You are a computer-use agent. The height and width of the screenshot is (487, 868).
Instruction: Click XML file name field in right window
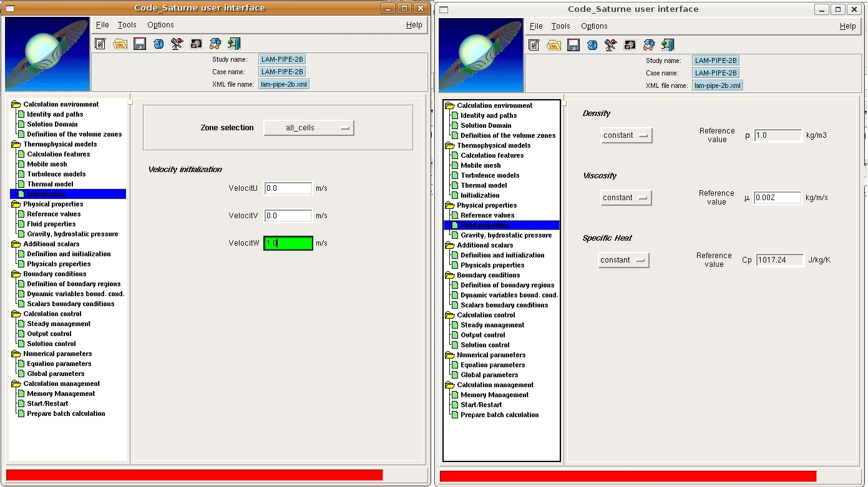[718, 85]
